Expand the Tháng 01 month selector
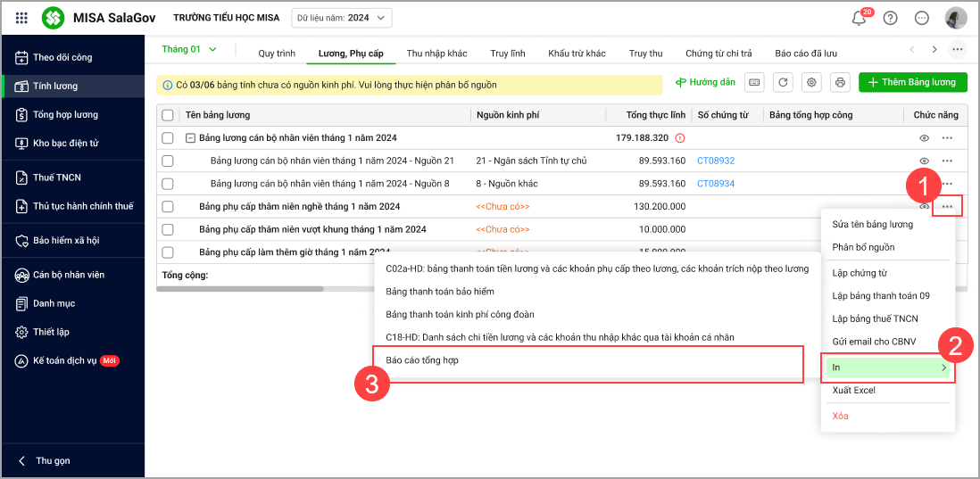The width and height of the screenshot is (980, 479). pos(189,50)
